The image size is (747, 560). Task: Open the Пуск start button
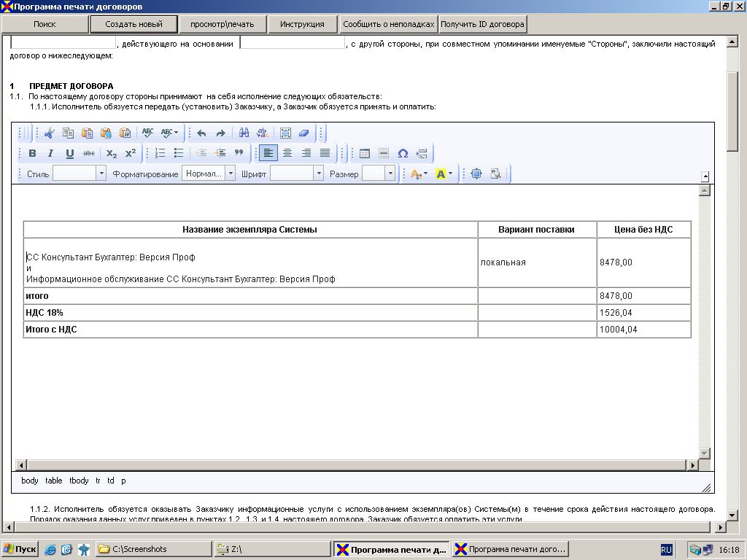(x=20, y=549)
